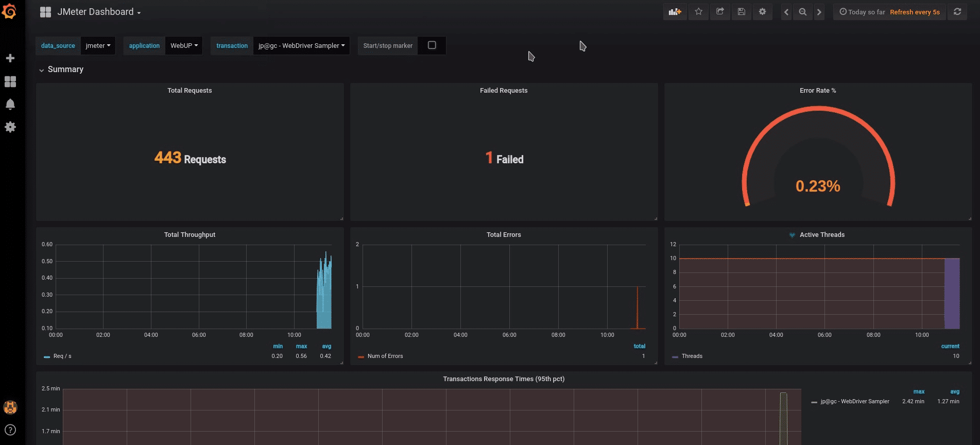
Task: Open the transaction WebDriver Sampler dropdown
Action: (x=301, y=45)
